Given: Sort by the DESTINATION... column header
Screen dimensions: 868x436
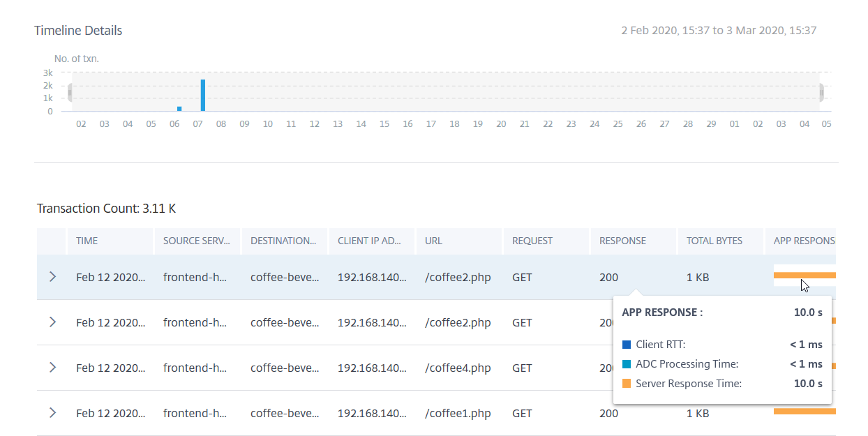Looking at the screenshot, I should click(283, 241).
